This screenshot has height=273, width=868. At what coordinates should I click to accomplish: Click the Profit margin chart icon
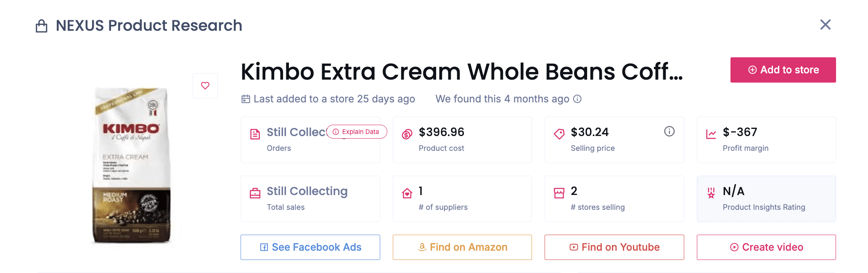click(x=711, y=134)
